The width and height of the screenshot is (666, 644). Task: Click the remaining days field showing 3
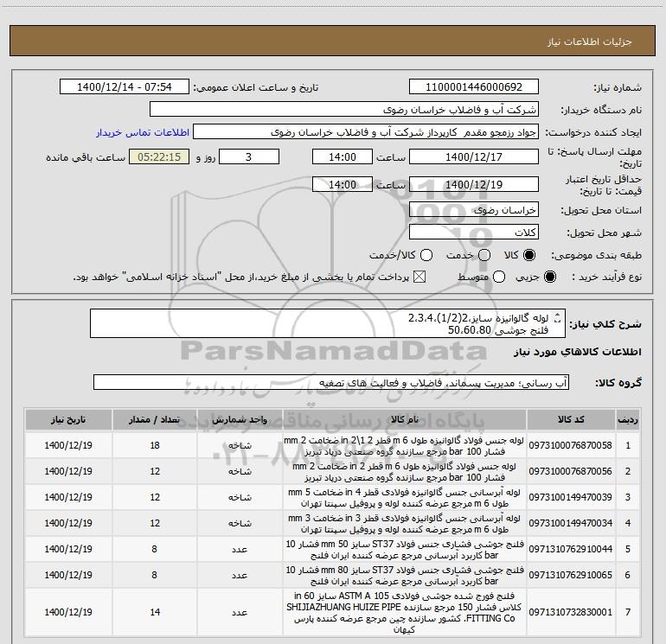pyautogui.click(x=249, y=156)
